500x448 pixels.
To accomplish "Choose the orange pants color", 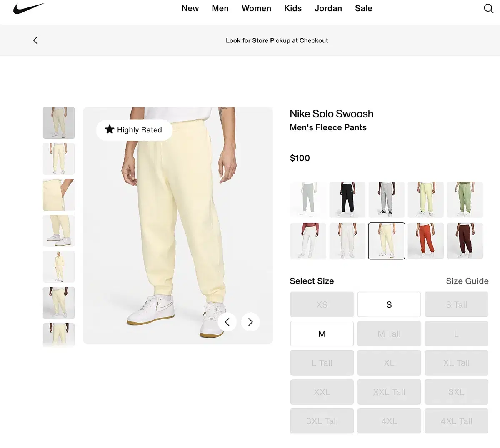I will coord(426,241).
